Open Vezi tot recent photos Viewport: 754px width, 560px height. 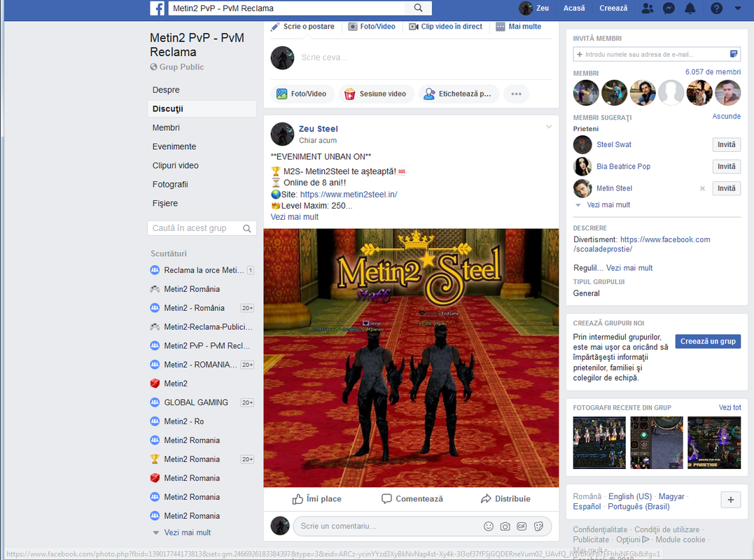pyautogui.click(x=729, y=407)
